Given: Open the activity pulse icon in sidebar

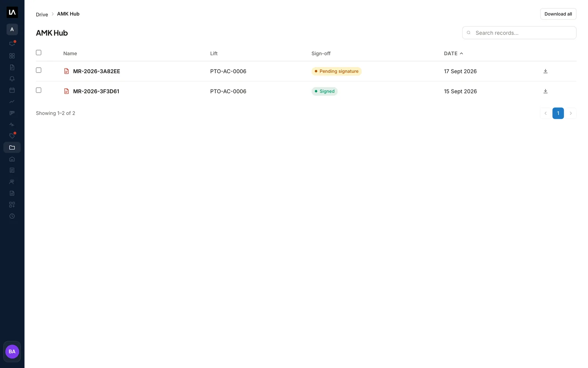Looking at the screenshot, I should click(12, 124).
